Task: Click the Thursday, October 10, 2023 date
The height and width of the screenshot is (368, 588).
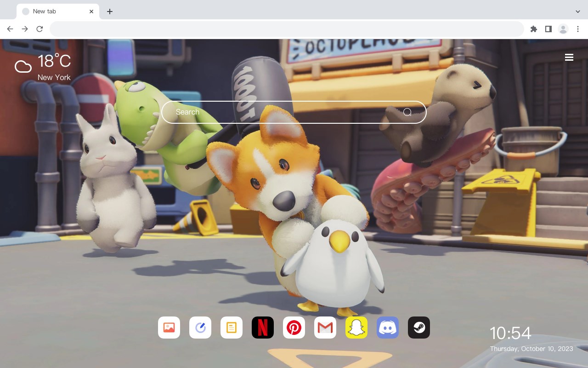Action: tap(531, 349)
